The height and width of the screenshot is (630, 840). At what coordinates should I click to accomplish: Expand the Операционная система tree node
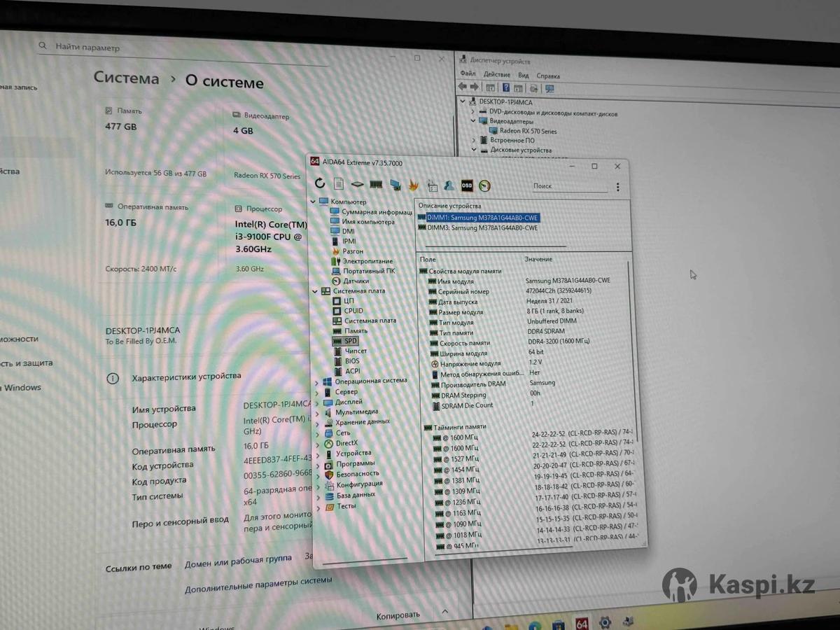[x=317, y=382]
